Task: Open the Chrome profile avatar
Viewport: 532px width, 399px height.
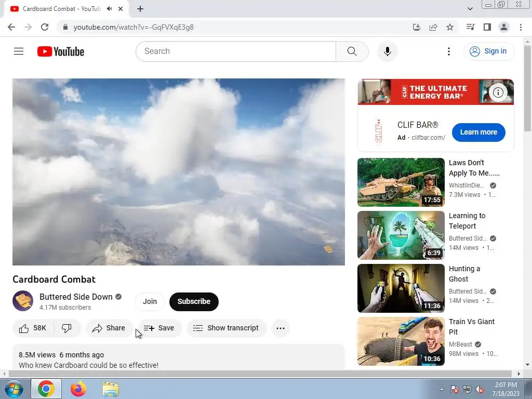Action: pos(504,27)
